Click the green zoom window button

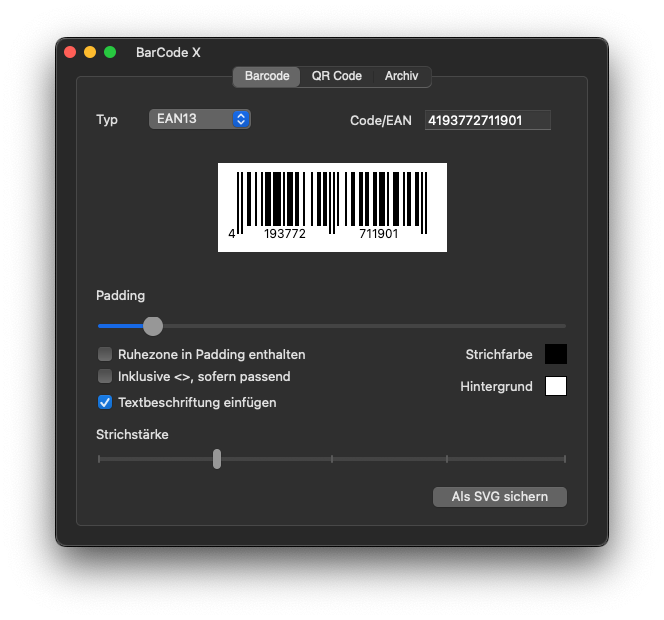coord(110,52)
